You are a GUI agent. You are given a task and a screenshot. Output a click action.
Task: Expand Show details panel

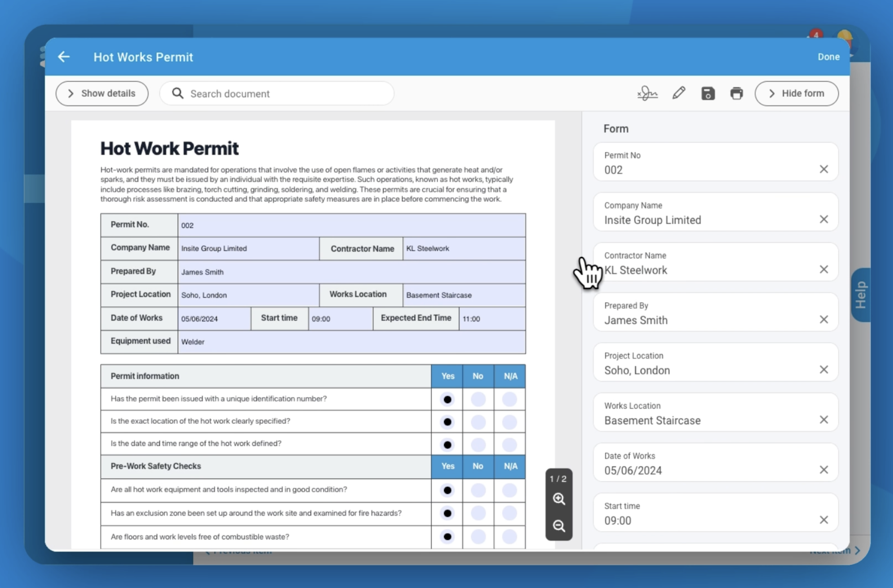coord(102,94)
